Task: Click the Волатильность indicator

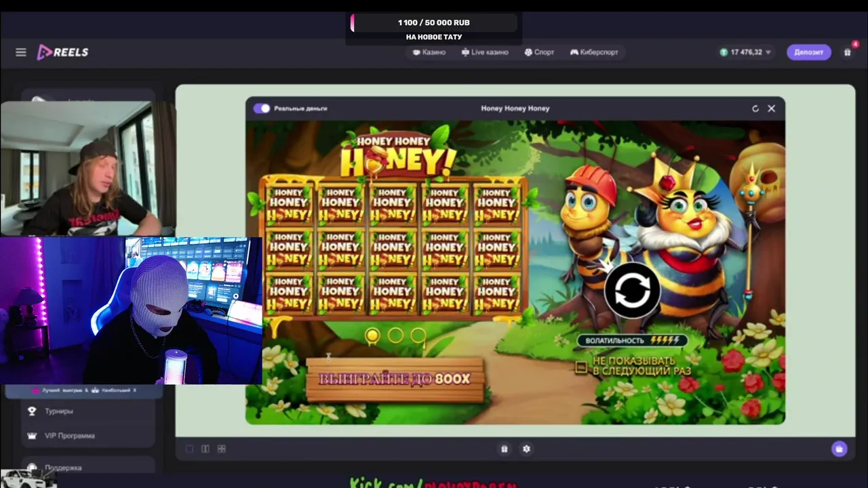Action: pos(632,340)
